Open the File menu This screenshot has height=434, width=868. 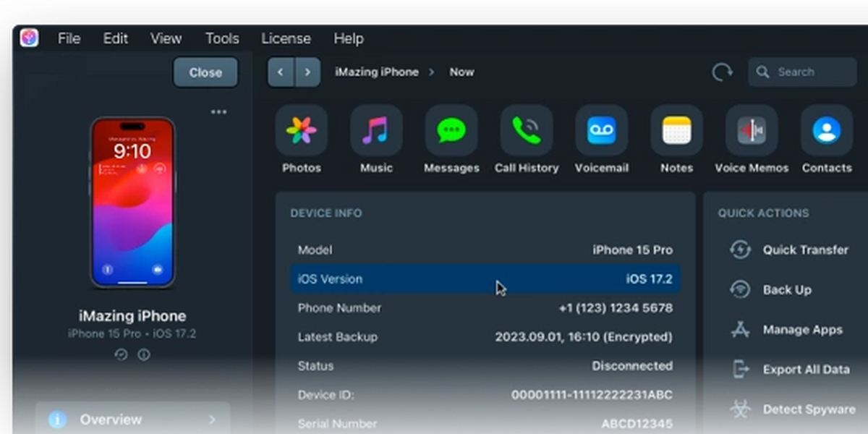pyautogui.click(x=69, y=38)
